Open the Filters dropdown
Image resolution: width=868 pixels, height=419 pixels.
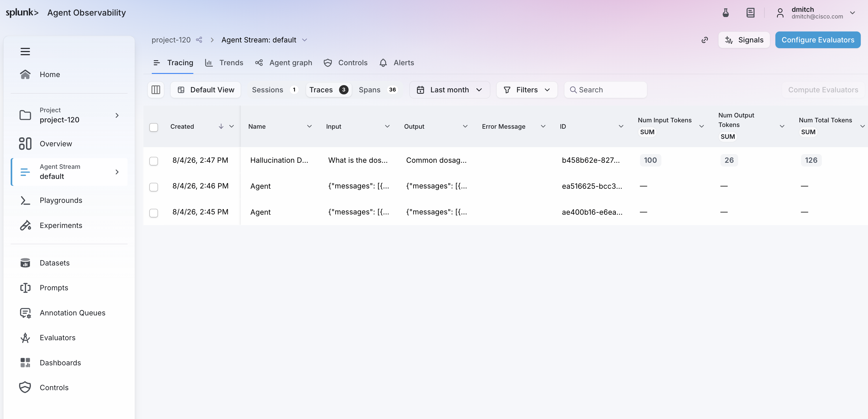(x=527, y=90)
